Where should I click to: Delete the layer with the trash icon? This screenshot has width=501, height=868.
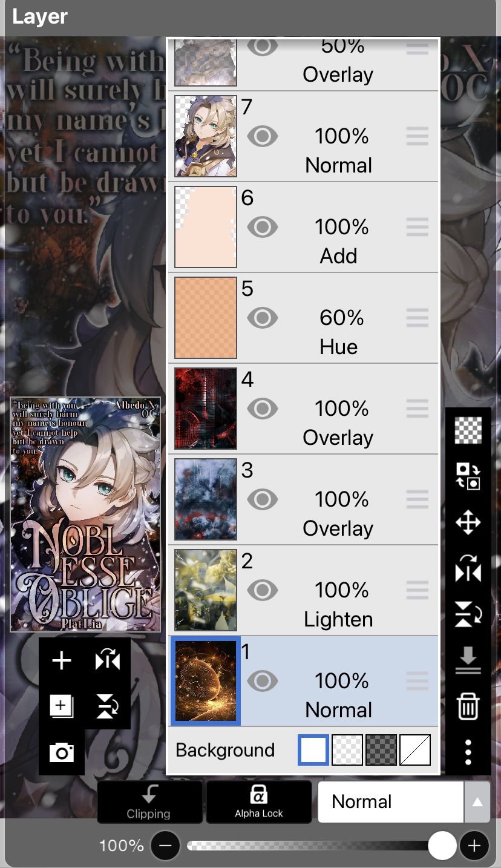468,706
